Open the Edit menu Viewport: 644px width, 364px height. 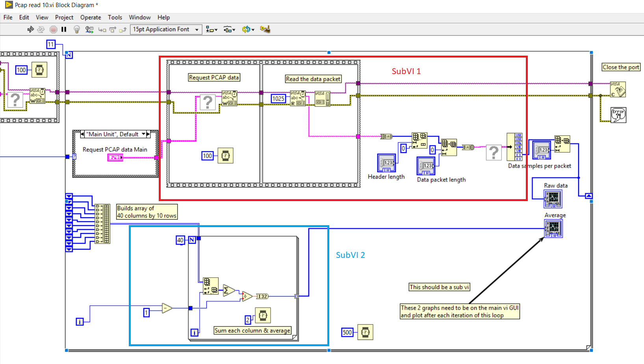(24, 17)
